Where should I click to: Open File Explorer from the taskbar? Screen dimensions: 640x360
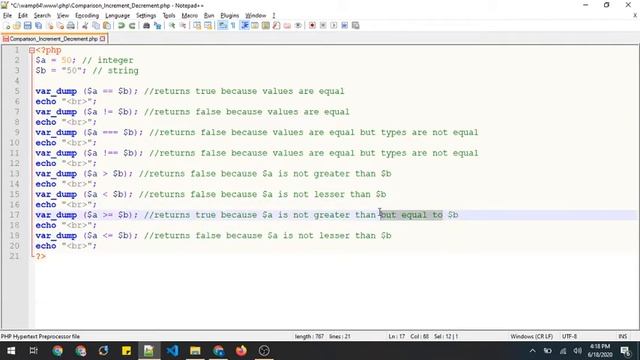[x=195, y=351]
